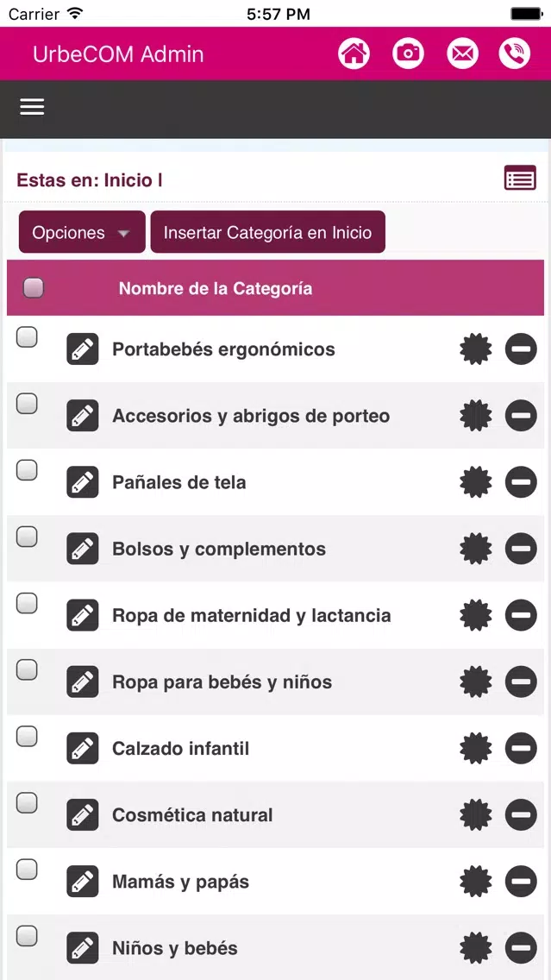Select checkbox for Ropa para bebés y niños
Screen dimensions: 551x980
pos(26,670)
